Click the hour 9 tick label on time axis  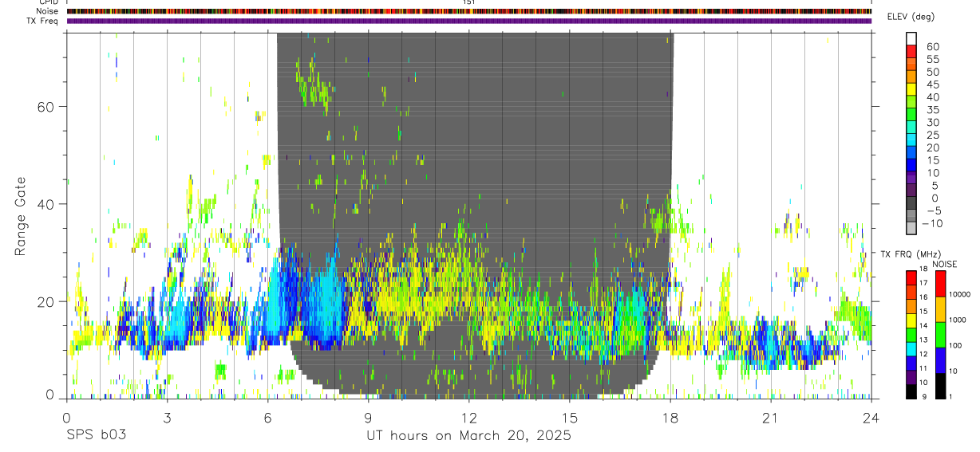point(368,417)
